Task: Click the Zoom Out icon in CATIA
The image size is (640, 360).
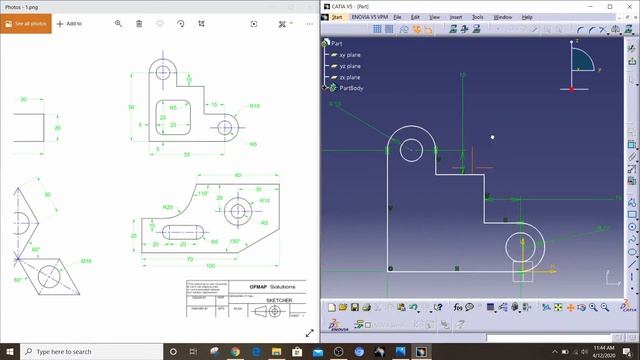Action: click(605, 307)
